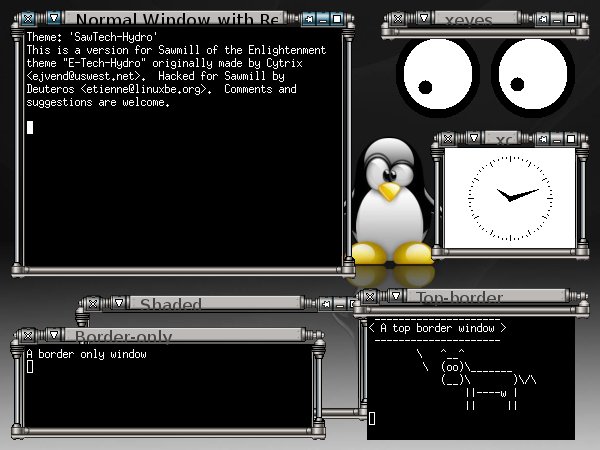Close the Top-border window
Screen dimensions: 600x450
[x=370, y=296]
